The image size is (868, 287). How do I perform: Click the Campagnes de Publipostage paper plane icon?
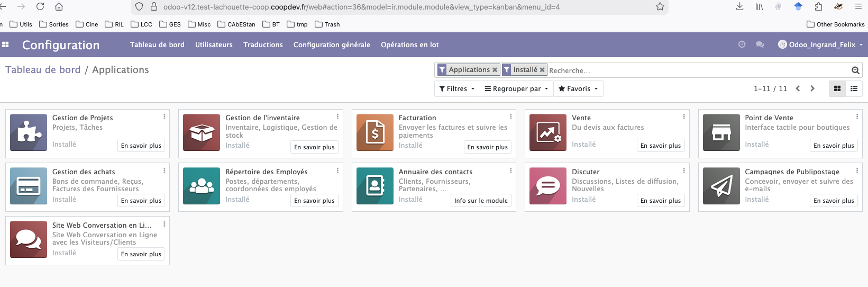click(721, 186)
